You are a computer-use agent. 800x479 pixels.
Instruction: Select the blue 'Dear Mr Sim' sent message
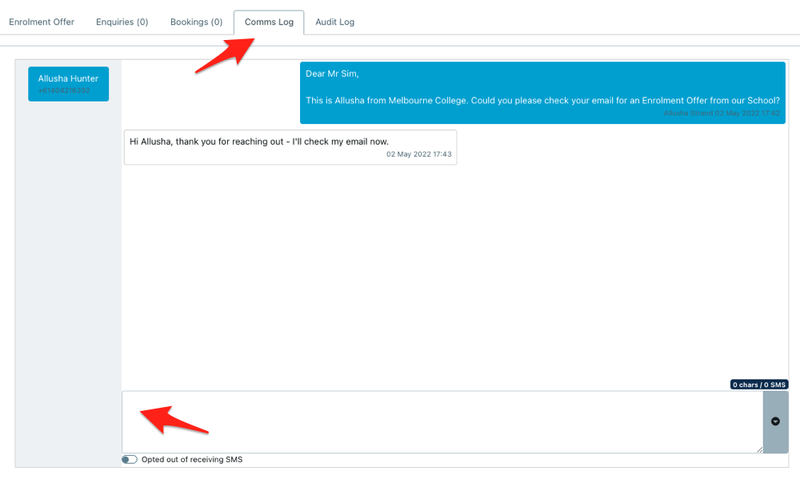coord(543,91)
